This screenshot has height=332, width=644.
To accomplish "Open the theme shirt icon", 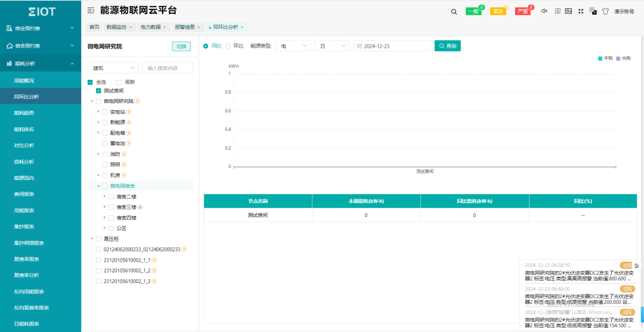I will (x=605, y=11).
